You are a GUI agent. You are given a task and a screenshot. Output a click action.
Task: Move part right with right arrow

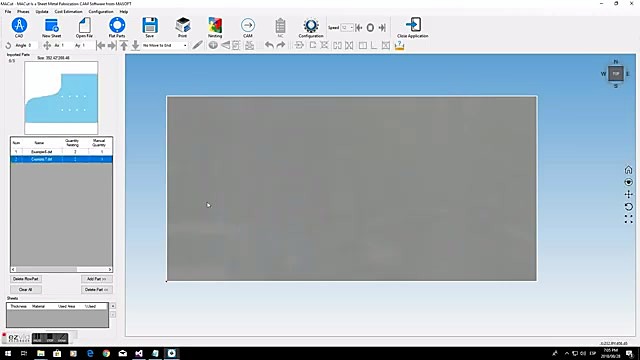(x=112, y=45)
